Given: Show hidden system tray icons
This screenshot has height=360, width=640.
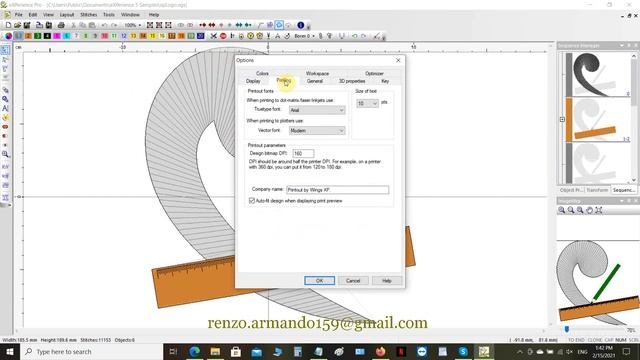Looking at the screenshot, I should point(520,351).
